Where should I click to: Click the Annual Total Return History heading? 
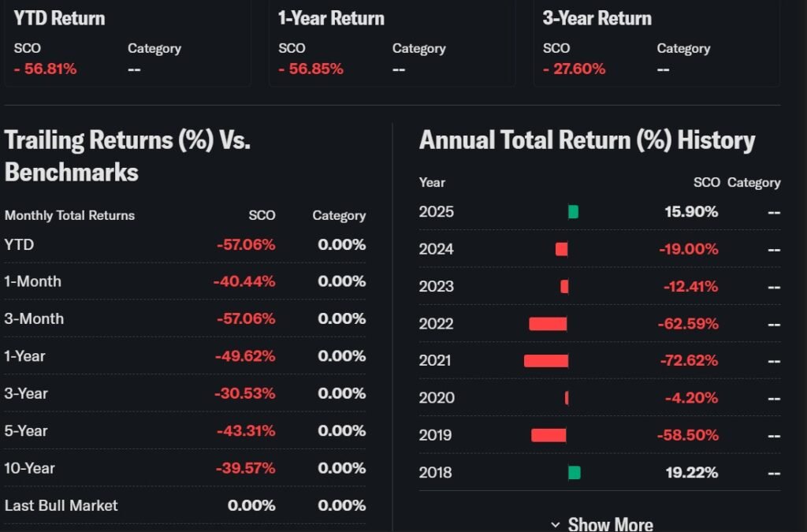[x=587, y=140]
